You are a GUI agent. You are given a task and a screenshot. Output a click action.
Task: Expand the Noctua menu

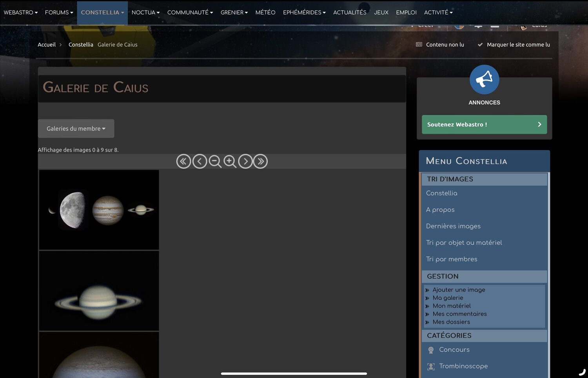coord(146,13)
